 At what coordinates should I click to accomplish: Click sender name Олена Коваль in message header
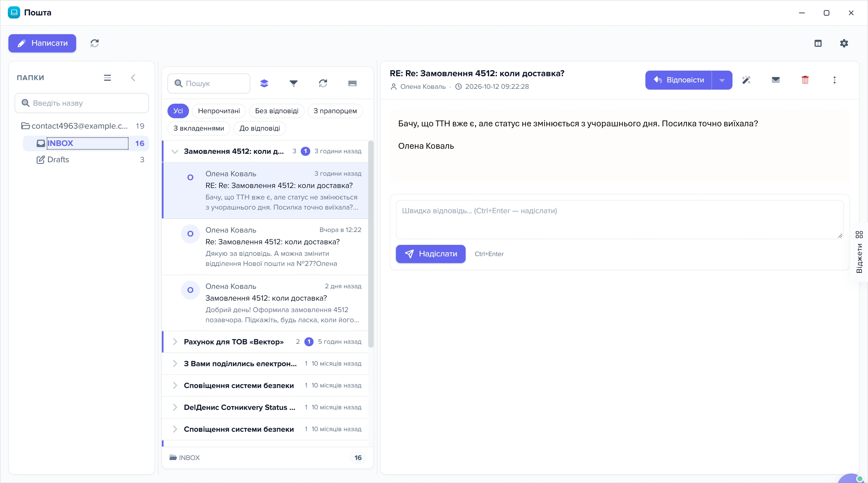423,87
